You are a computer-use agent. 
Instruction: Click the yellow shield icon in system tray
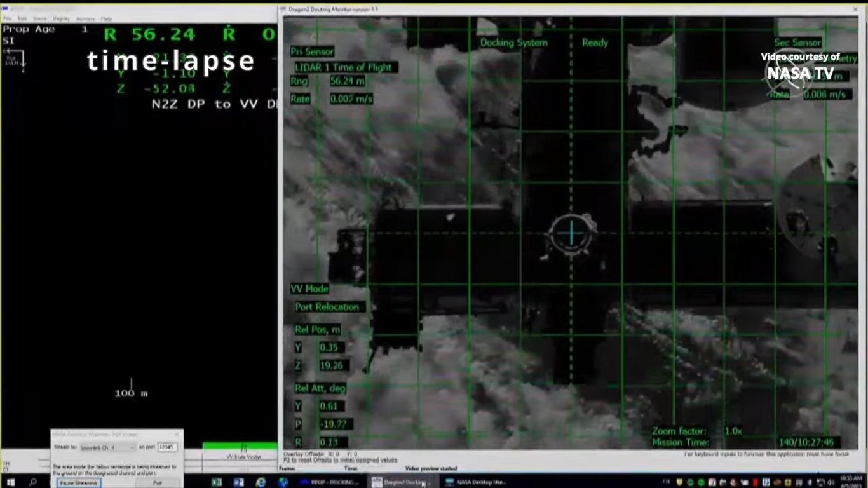679,482
